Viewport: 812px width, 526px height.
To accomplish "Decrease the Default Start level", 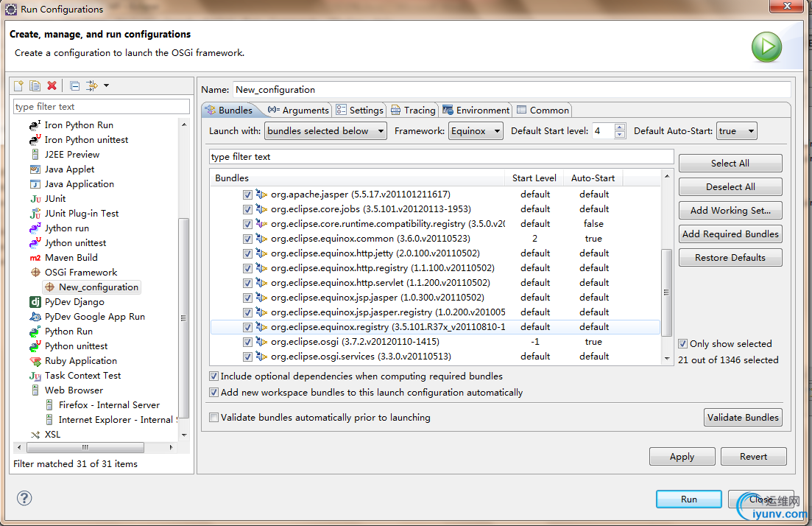I will [x=620, y=135].
